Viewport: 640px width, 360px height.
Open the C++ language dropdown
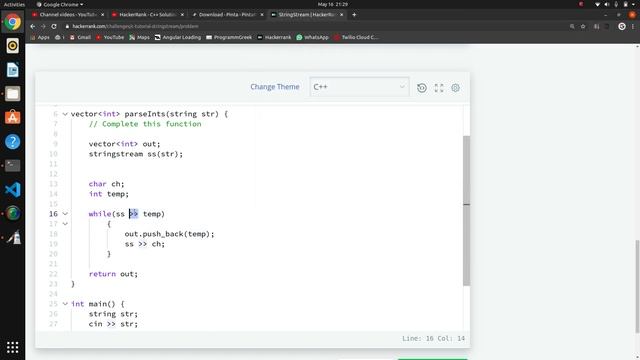[359, 87]
